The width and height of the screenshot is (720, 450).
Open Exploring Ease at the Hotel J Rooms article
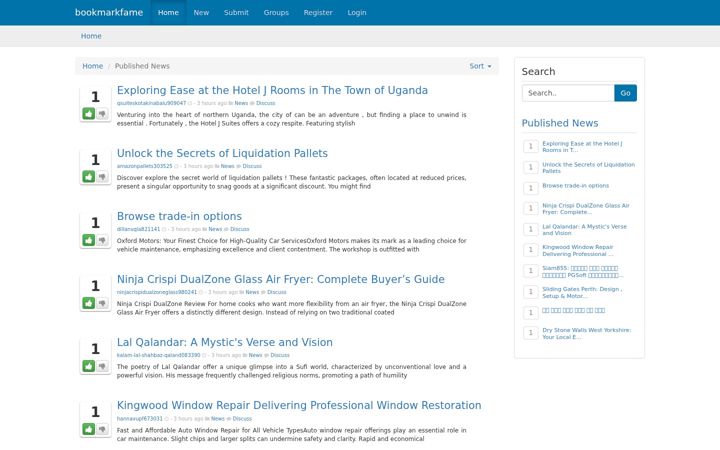(272, 90)
